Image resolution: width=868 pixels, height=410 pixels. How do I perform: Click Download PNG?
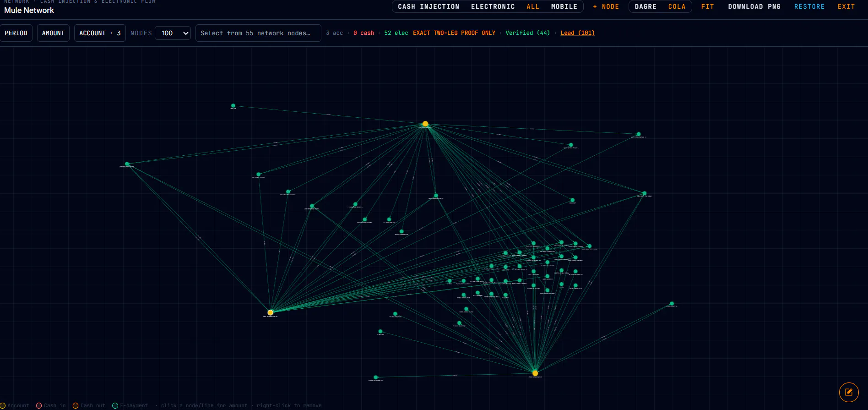click(754, 6)
